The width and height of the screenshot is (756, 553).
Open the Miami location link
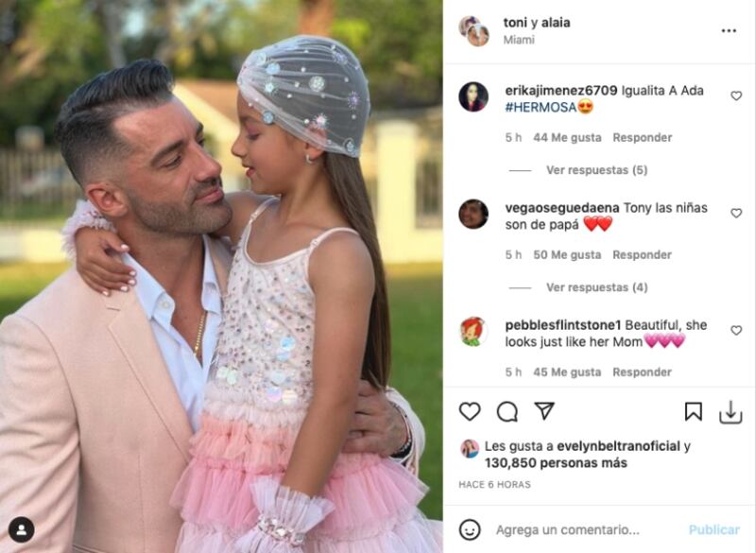(519, 40)
